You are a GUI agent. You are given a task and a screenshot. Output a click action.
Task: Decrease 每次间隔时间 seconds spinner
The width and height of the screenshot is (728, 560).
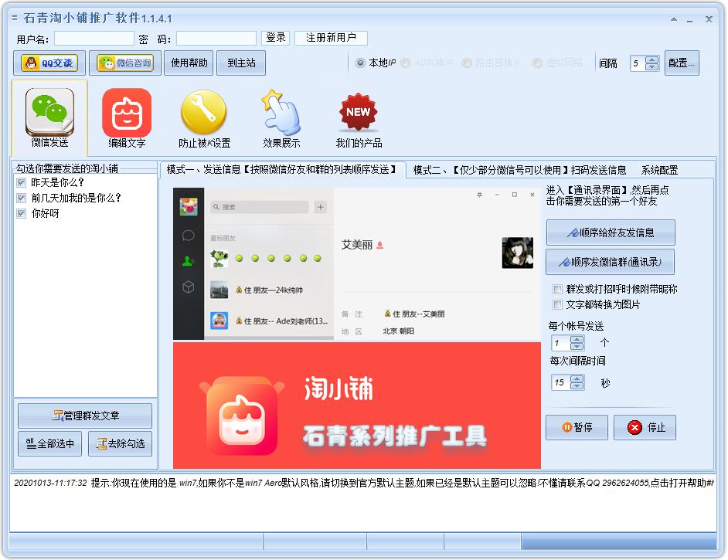(577, 386)
